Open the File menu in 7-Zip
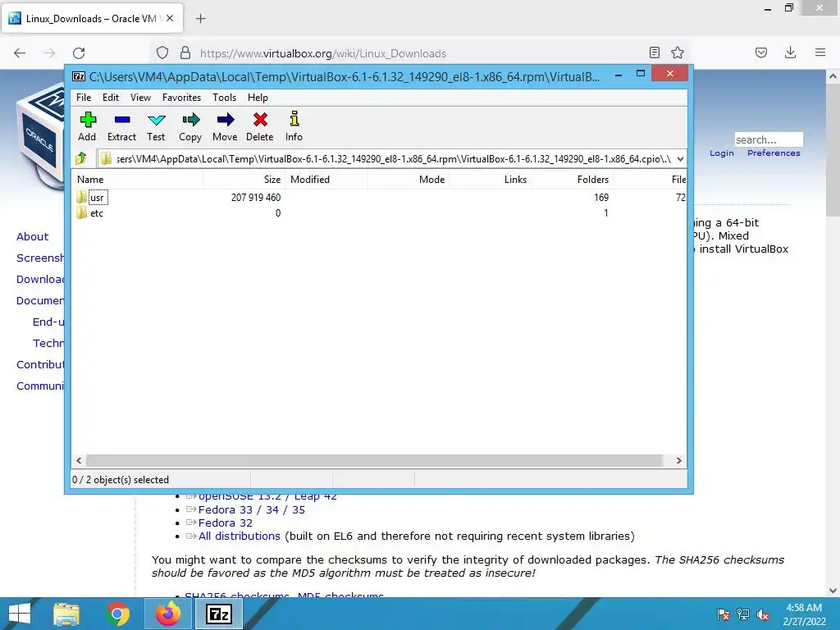Image resolution: width=840 pixels, height=630 pixels. [x=84, y=98]
